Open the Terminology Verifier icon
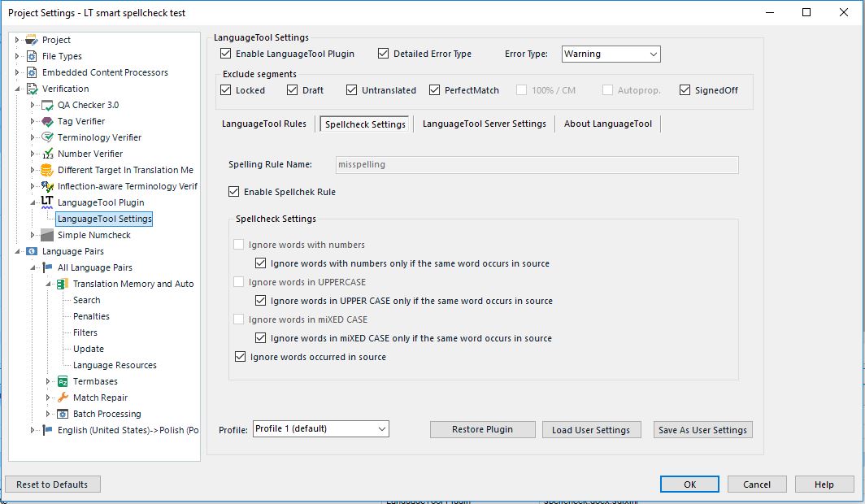Image resolution: width=865 pixels, height=504 pixels. [x=47, y=137]
